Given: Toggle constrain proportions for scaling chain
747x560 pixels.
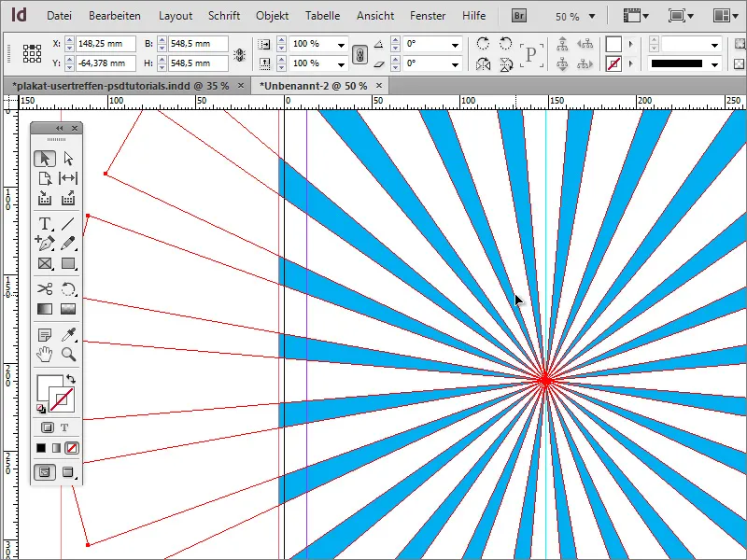Looking at the screenshot, I should point(359,55).
